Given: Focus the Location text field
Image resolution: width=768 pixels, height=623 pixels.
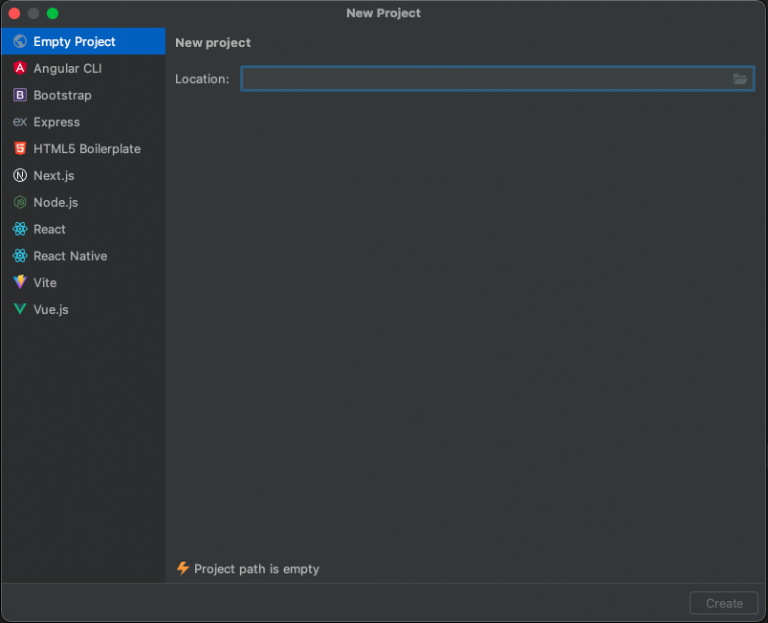Looking at the screenshot, I should click(485, 79).
